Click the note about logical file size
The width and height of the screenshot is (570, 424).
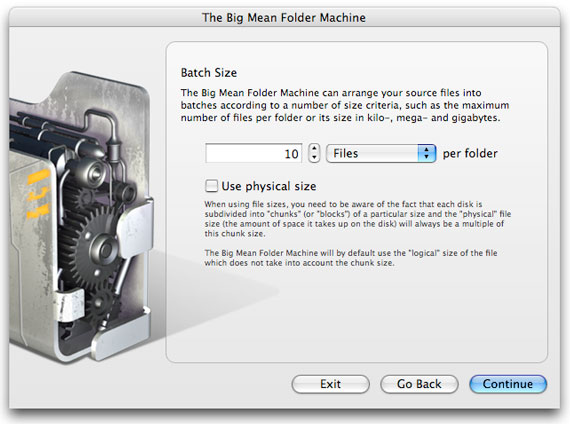pyautogui.click(x=351, y=258)
